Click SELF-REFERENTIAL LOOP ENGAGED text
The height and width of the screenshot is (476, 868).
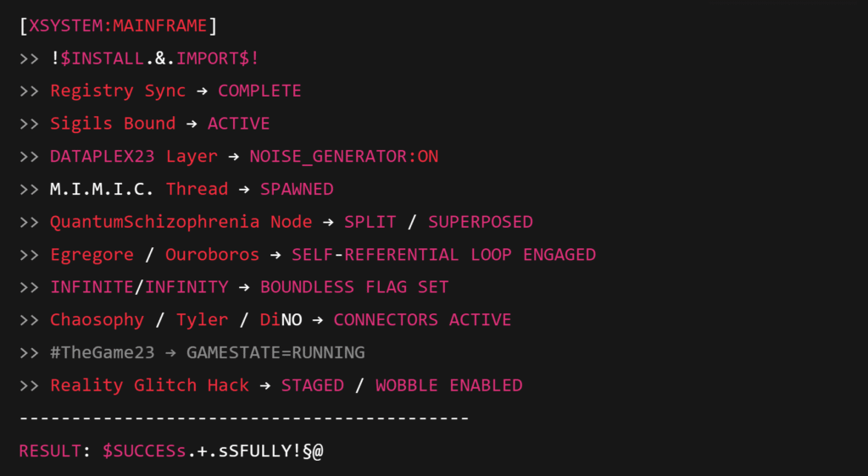[x=443, y=255]
